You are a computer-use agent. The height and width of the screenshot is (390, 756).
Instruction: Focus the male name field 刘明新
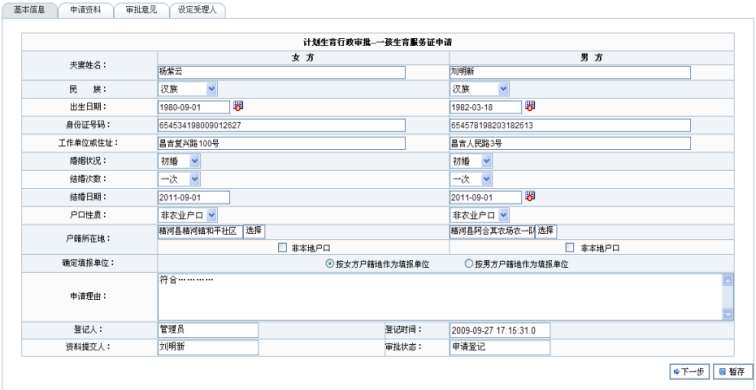(570, 72)
